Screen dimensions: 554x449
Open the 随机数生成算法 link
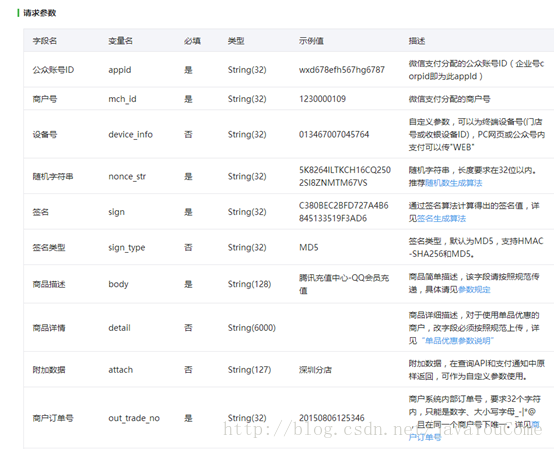coord(453,183)
